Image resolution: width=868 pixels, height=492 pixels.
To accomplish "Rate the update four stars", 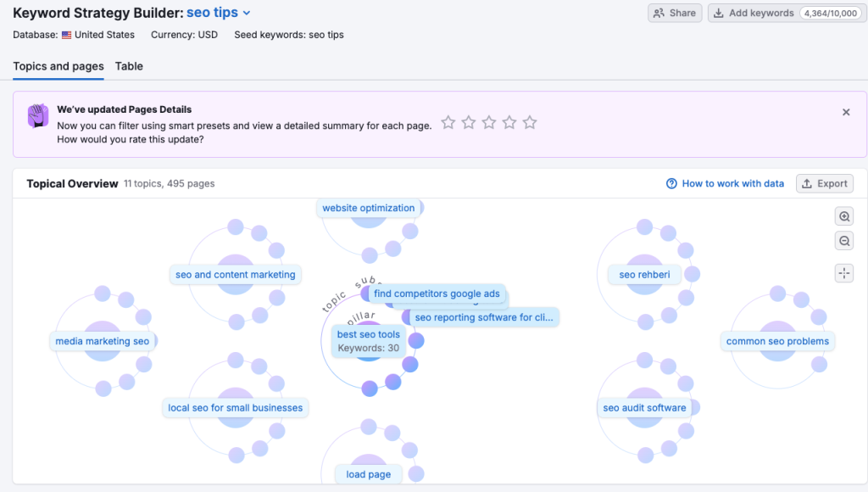I will (x=509, y=122).
